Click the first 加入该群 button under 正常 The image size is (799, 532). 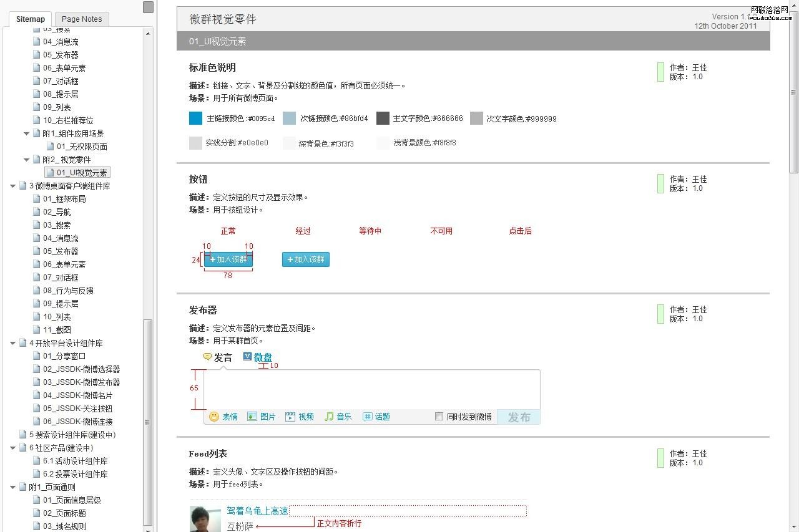point(228,259)
